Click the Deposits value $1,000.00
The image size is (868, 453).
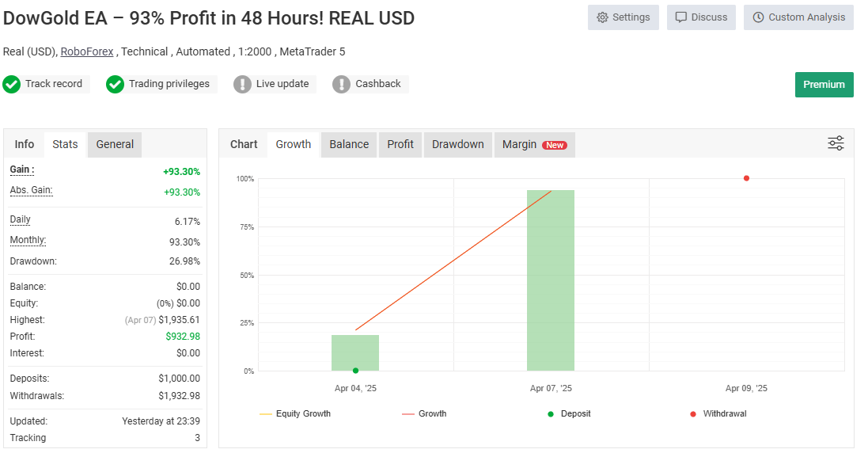click(180, 379)
